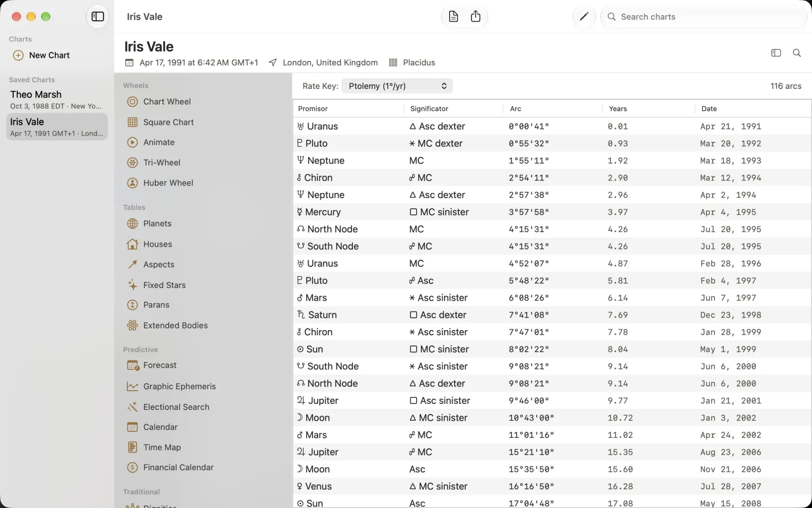Viewport: 812px width, 508px height.
Task: Select the Pluto MC dexter arc row
Action: (x=552, y=143)
